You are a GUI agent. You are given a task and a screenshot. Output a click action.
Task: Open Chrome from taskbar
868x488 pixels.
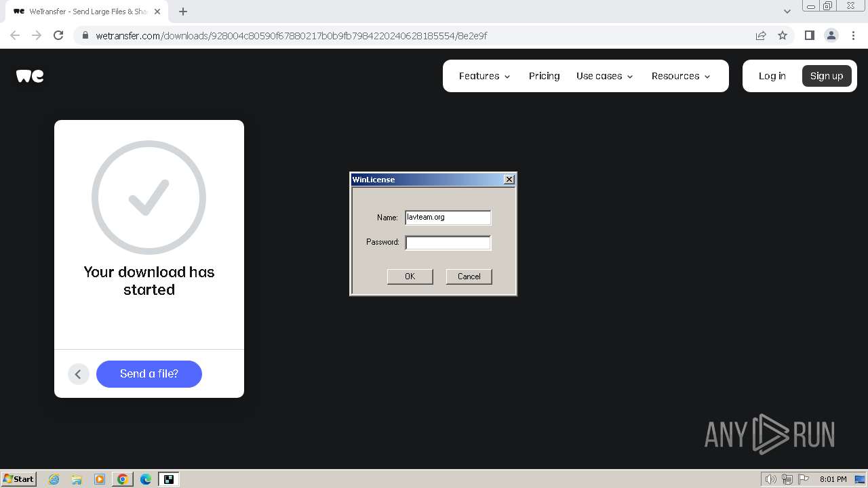point(123,479)
